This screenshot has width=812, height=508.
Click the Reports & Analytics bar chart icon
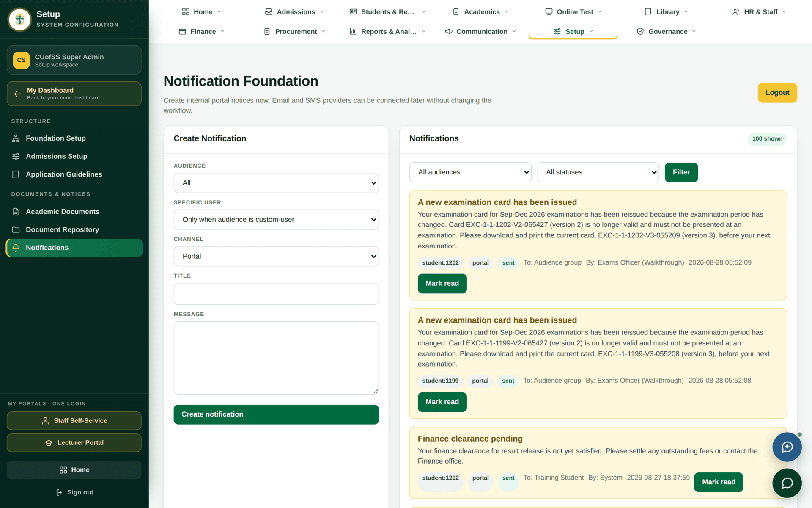coord(353,32)
